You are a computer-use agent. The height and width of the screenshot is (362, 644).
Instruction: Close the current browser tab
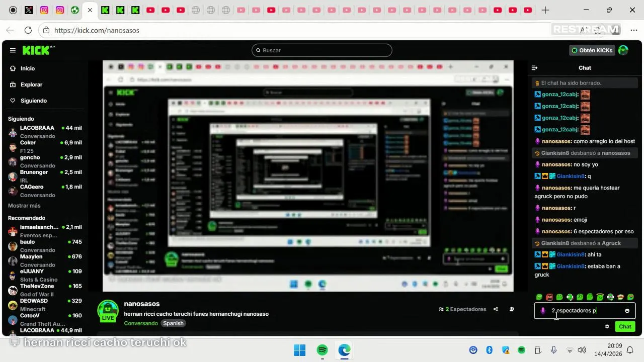tap(90, 10)
